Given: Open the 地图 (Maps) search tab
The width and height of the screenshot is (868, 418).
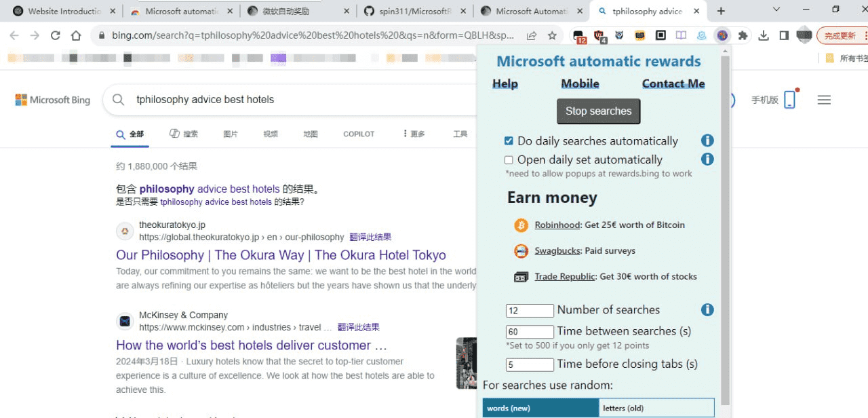Looking at the screenshot, I should (x=311, y=134).
